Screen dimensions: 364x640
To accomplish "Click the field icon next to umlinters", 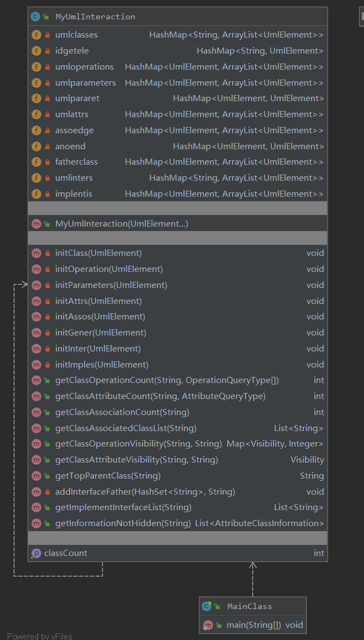I will 36,178.
